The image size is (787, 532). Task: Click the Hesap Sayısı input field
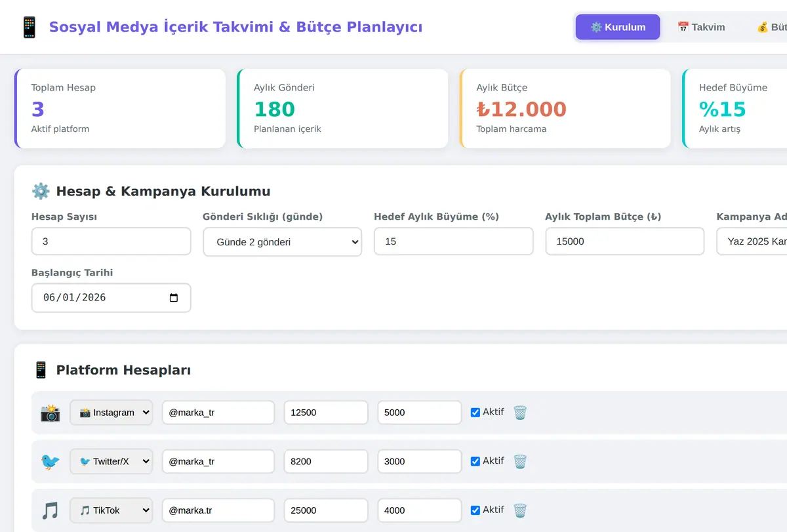pos(111,241)
